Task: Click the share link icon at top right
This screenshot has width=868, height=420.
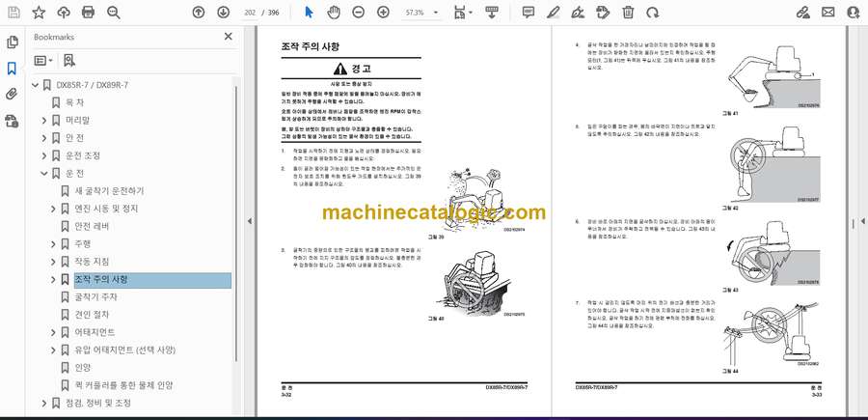Action: pos(803,13)
